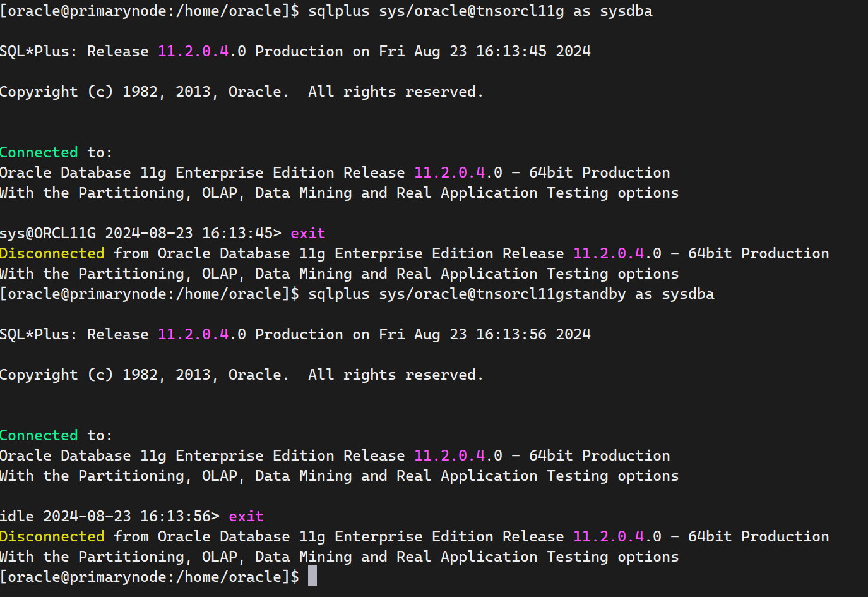Click the exit command after the sys@ORCL11G prompt
The width and height of the screenshot is (868, 597).
(x=308, y=233)
